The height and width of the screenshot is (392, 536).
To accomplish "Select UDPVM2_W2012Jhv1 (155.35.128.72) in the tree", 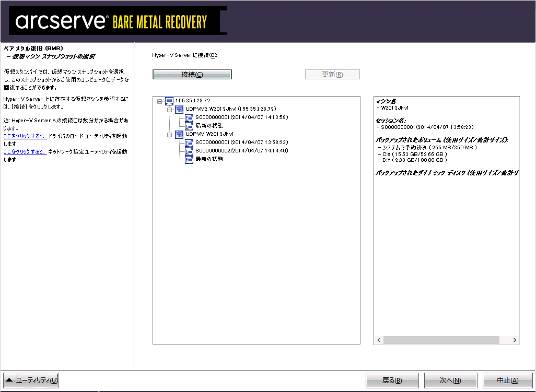I will click(x=231, y=109).
